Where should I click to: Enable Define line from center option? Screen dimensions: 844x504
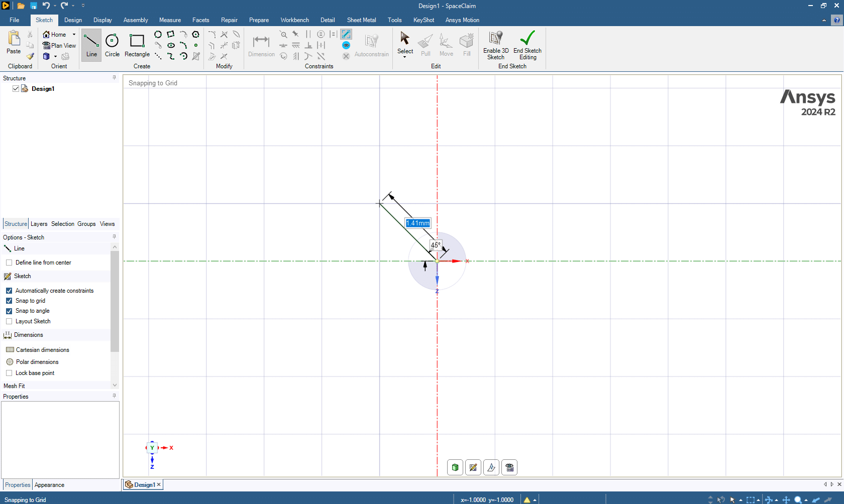click(x=9, y=263)
